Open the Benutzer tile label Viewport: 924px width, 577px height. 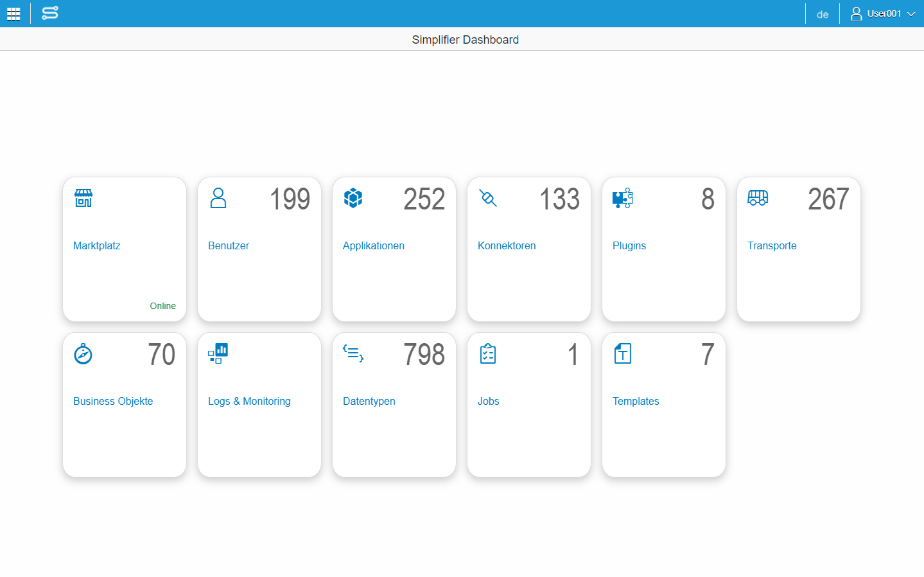pyautogui.click(x=229, y=245)
